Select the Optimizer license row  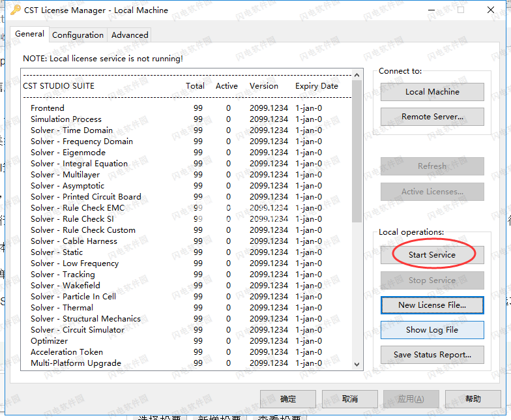coord(176,341)
